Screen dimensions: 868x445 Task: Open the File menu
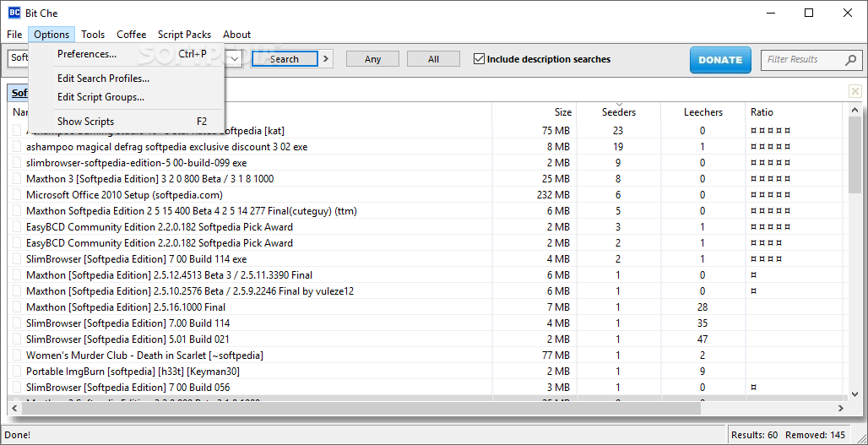(x=14, y=35)
